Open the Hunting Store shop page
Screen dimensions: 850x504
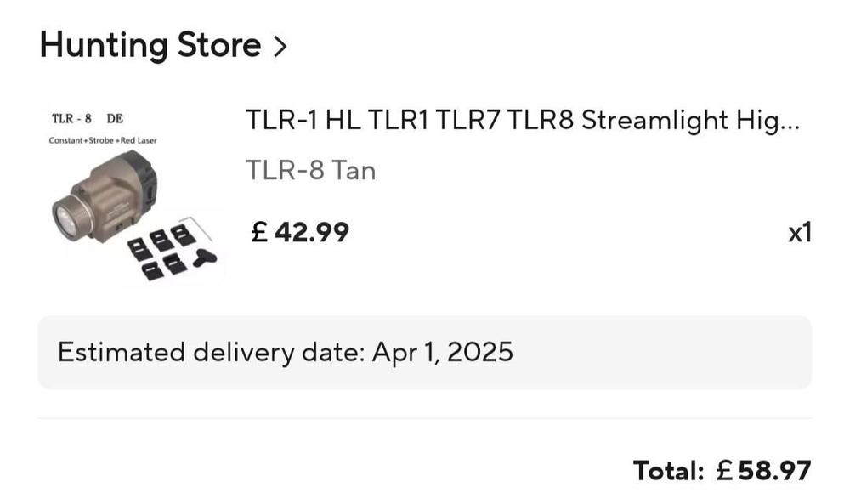point(150,44)
